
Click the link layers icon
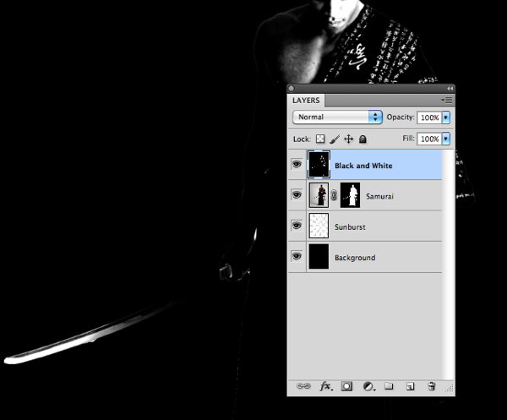[303, 386]
